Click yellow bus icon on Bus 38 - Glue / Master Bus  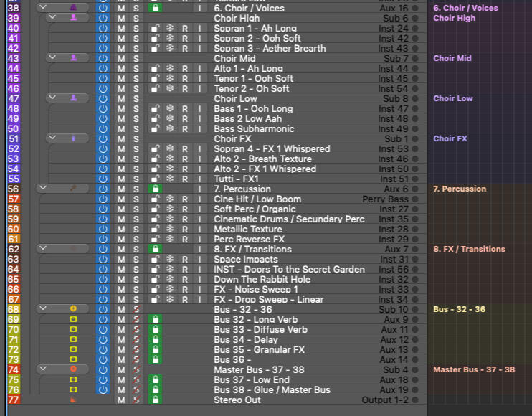[x=73, y=389]
